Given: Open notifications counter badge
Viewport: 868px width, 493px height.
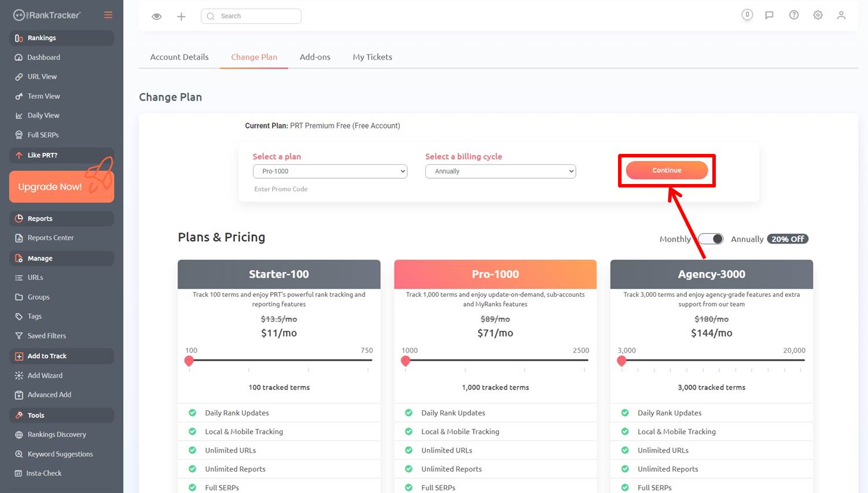Looking at the screenshot, I should coord(747,15).
